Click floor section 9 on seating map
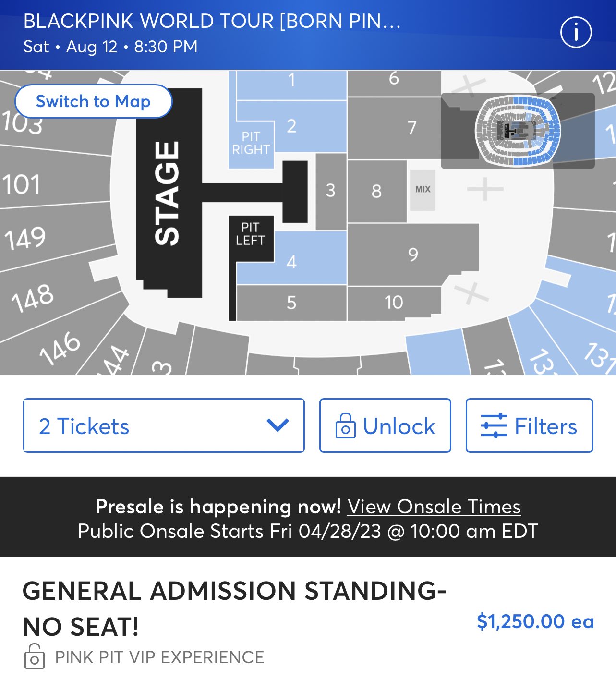The height and width of the screenshot is (680, 616). tap(413, 254)
